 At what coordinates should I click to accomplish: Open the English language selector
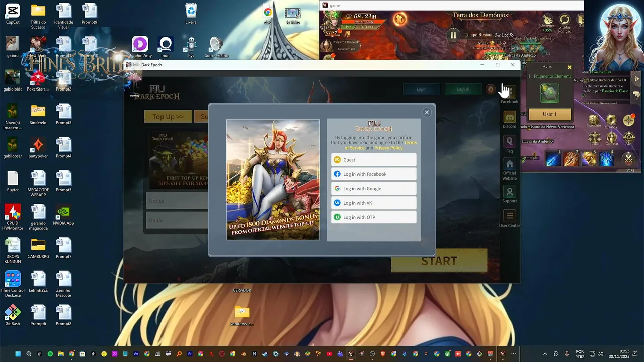point(463,89)
